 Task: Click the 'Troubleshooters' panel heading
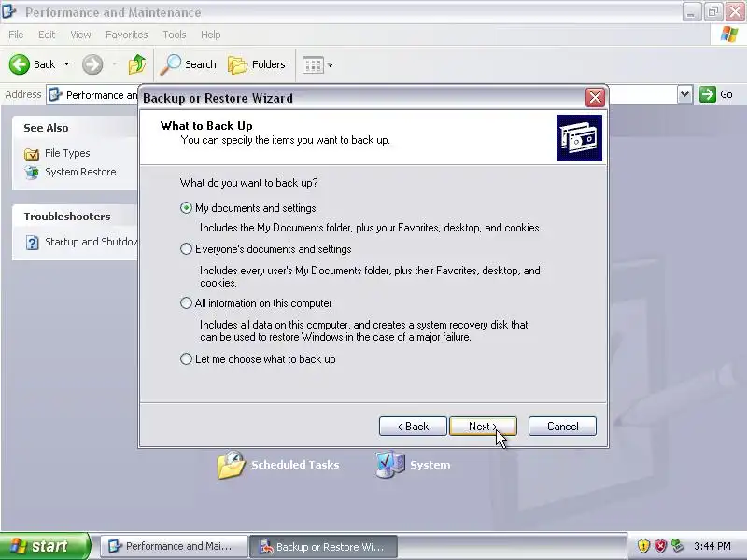coord(67,217)
